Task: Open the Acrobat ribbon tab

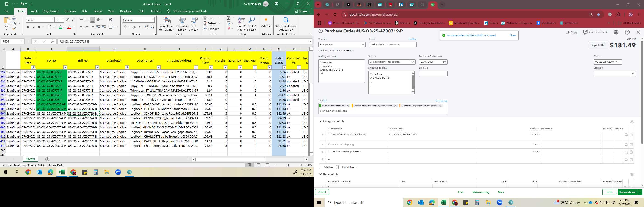Action: tap(155, 11)
